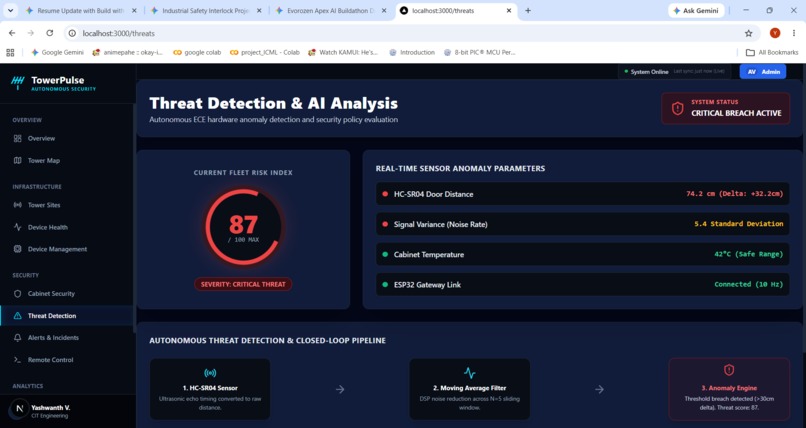The image size is (806, 428).
Task: Click Yashwanth V. user profile avatar
Action: pos(20,409)
